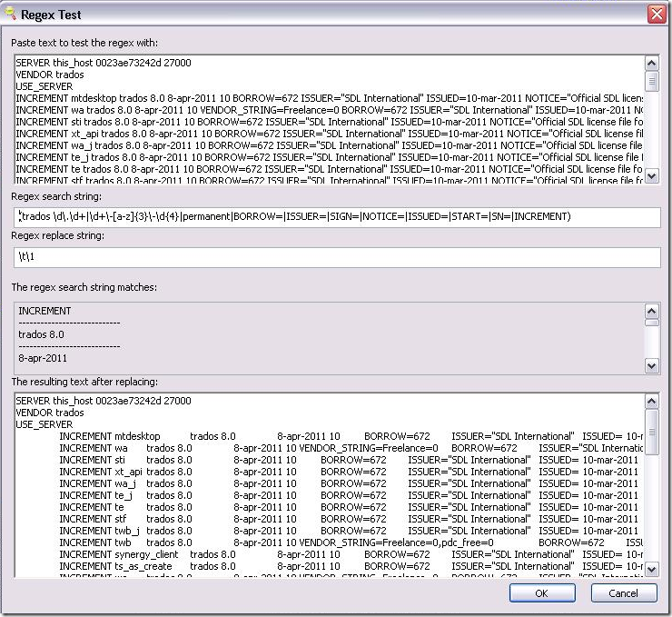Screen dimensions: 672x617
Task: Click 'SERVER this_host' line in the test text
Action: point(104,63)
